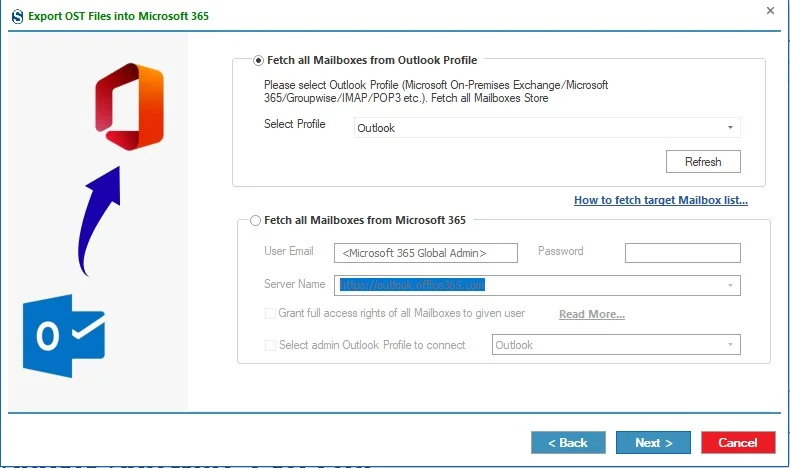Image resolution: width=790 pixels, height=468 pixels.
Task: Click the Outlook envelope logo image
Action: 64,336
